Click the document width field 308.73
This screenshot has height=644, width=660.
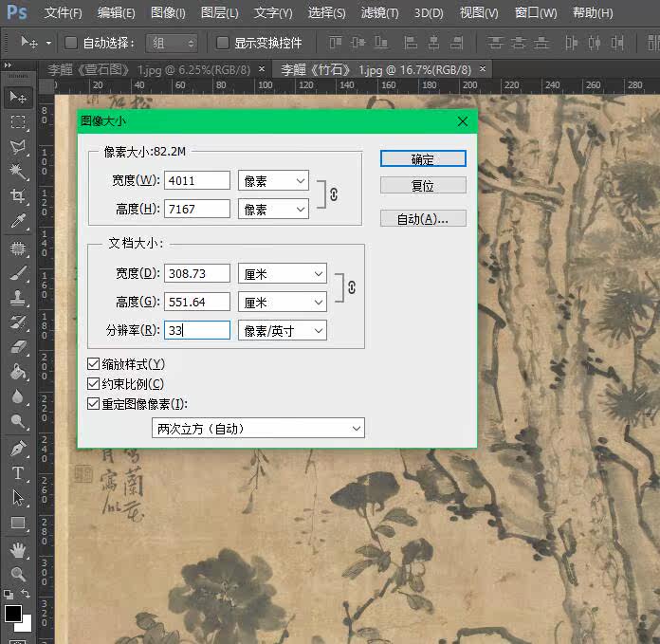[197, 273]
